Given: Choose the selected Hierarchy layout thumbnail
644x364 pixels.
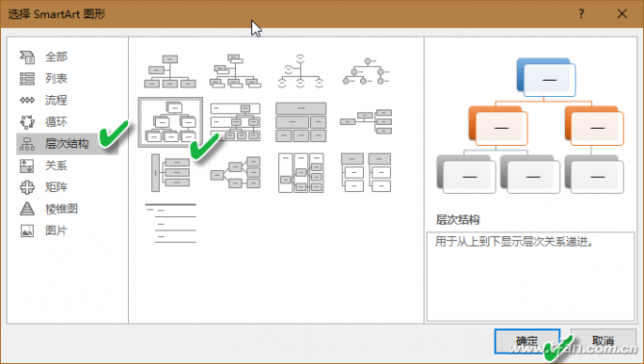Looking at the screenshot, I should [x=170, y=122].
